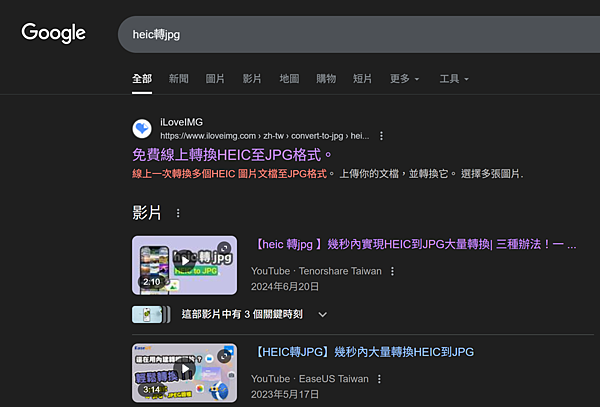Click play icon on the 2:10 video

tap(185, 261)
